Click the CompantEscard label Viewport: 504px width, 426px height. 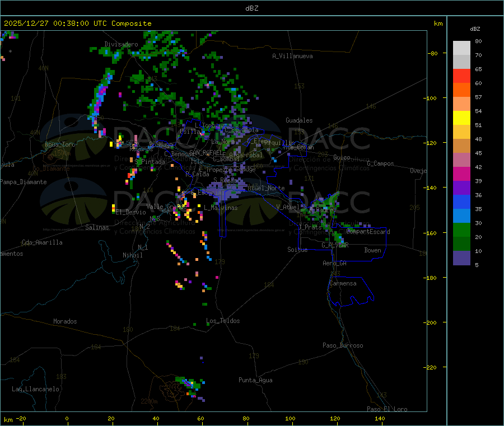coord(368,231)
